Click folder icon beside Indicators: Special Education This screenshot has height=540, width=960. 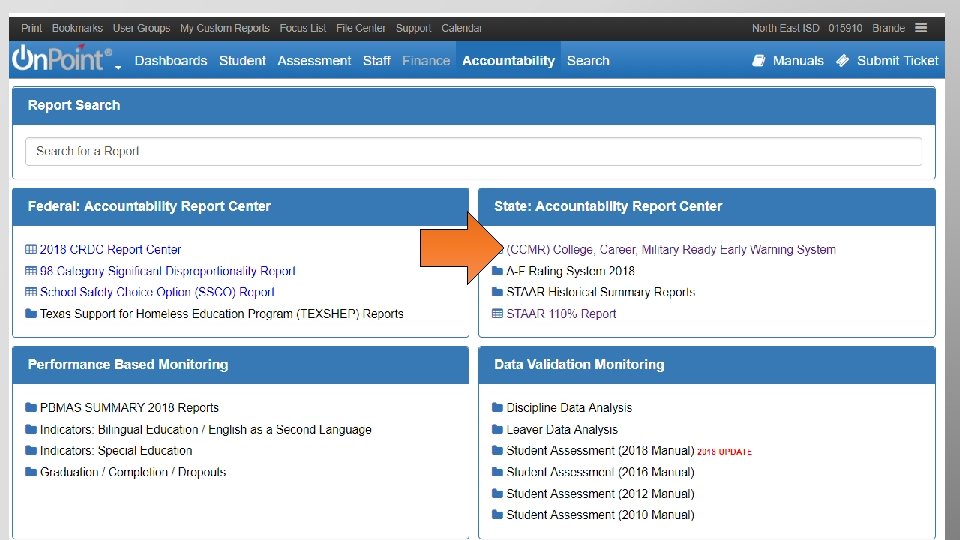[31, 451]
